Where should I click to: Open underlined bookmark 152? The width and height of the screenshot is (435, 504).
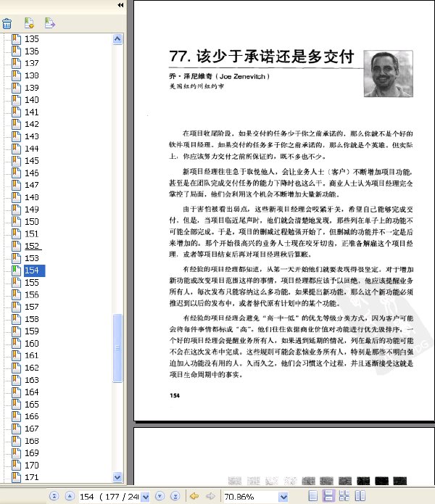point(33,246)
